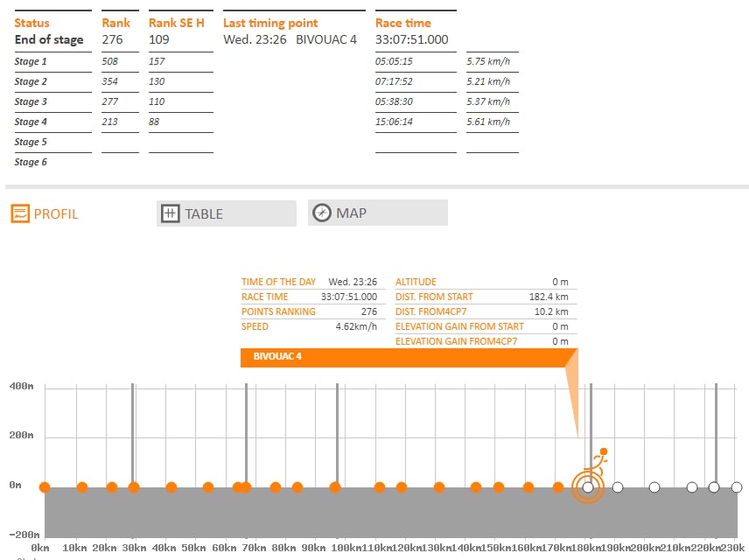Viewport: 749px width, 560px height.
Task: Click the orange checkpoint dot at 0km
Action: (x=45, y=487)
